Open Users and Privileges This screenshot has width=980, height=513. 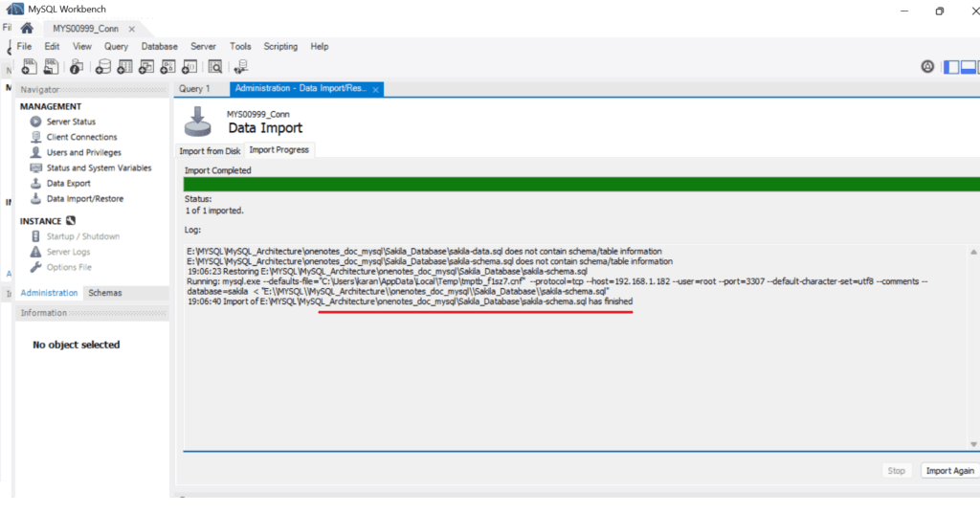tap(84, 152)
